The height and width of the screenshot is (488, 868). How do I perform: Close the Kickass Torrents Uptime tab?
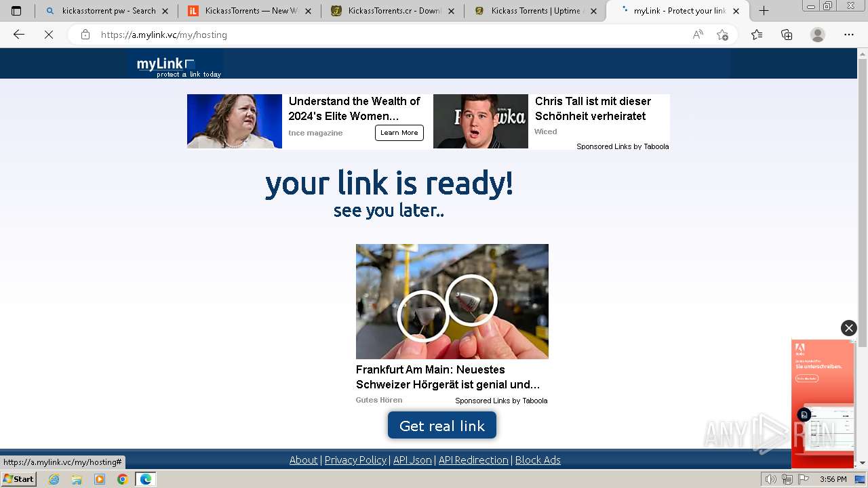(594, 11)
